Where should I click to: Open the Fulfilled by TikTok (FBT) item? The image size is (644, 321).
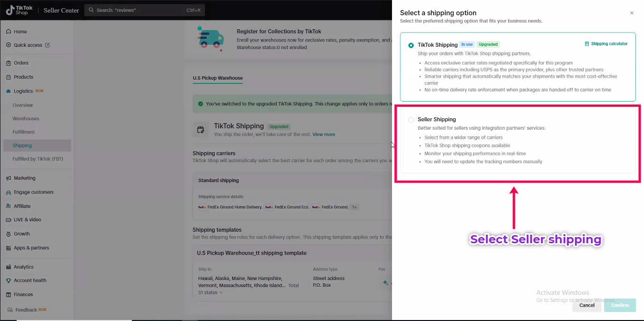[38, 159]
